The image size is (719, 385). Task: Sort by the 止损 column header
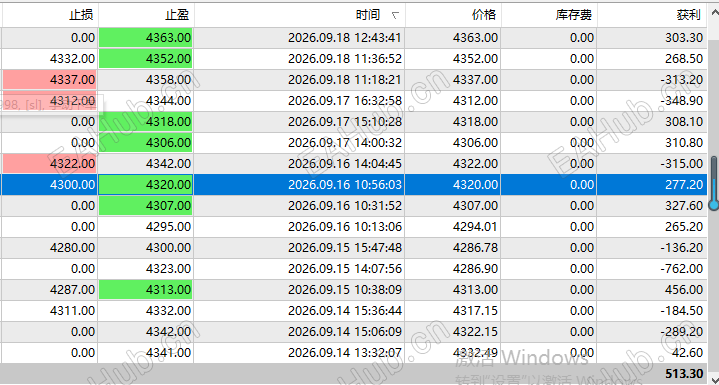pos(50,15)
